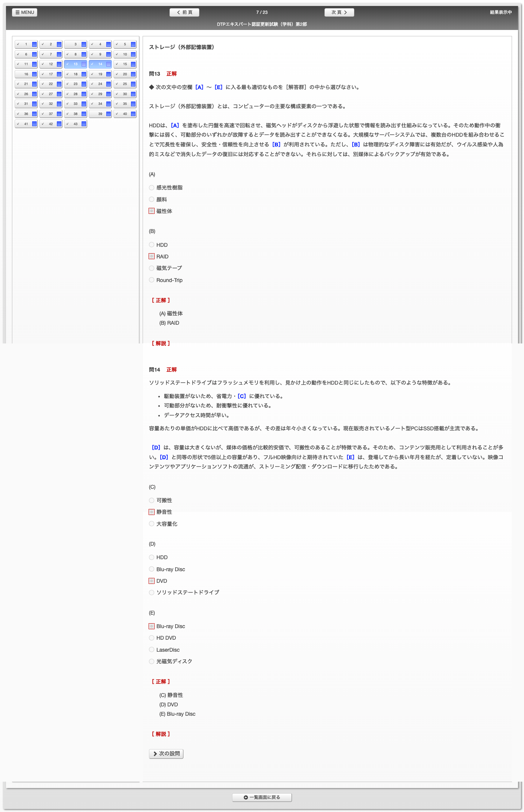Click arrow icon on 次の設問 button
This screenshot has height=812, width=524.
click(155, 754)
